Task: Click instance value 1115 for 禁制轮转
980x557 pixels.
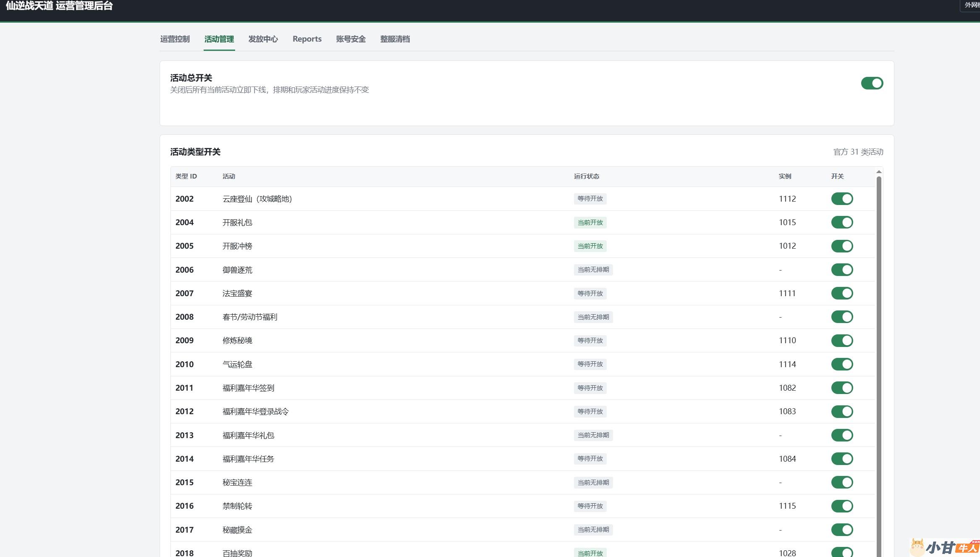Action: point(787,506)
